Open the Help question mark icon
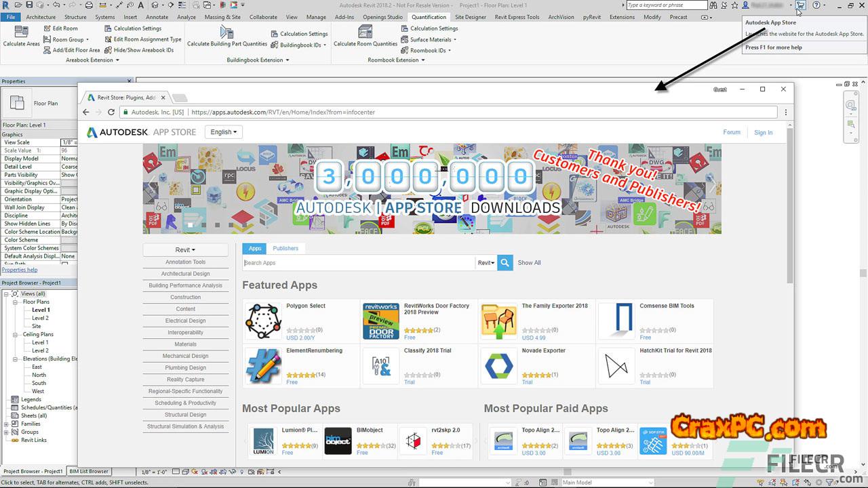868x488 pixels. (816, 5)
